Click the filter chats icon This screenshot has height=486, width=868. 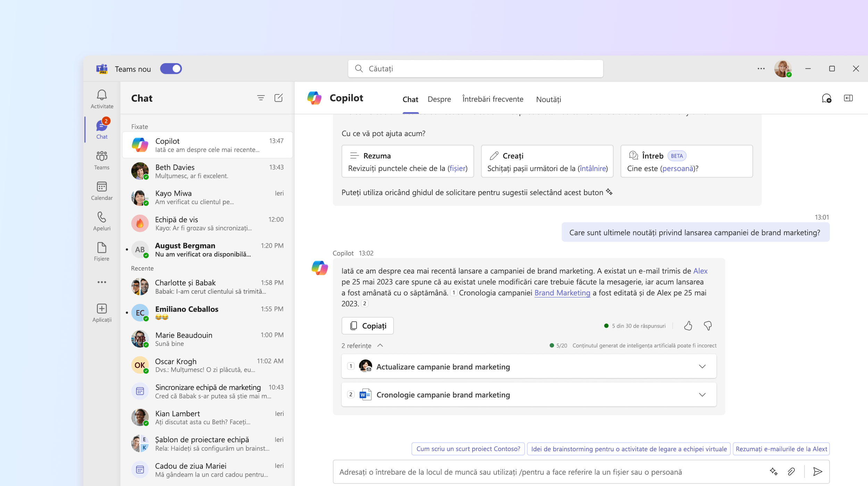(x=260, y=98)
